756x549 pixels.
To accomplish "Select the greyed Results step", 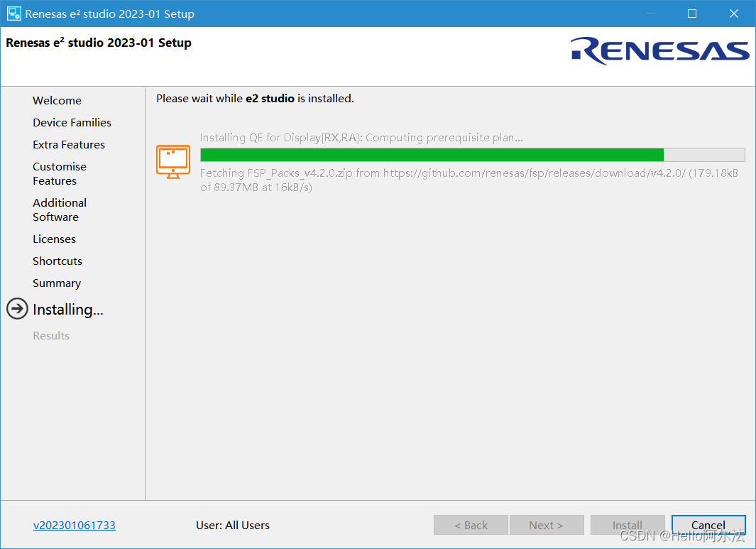I will point(51,335).
